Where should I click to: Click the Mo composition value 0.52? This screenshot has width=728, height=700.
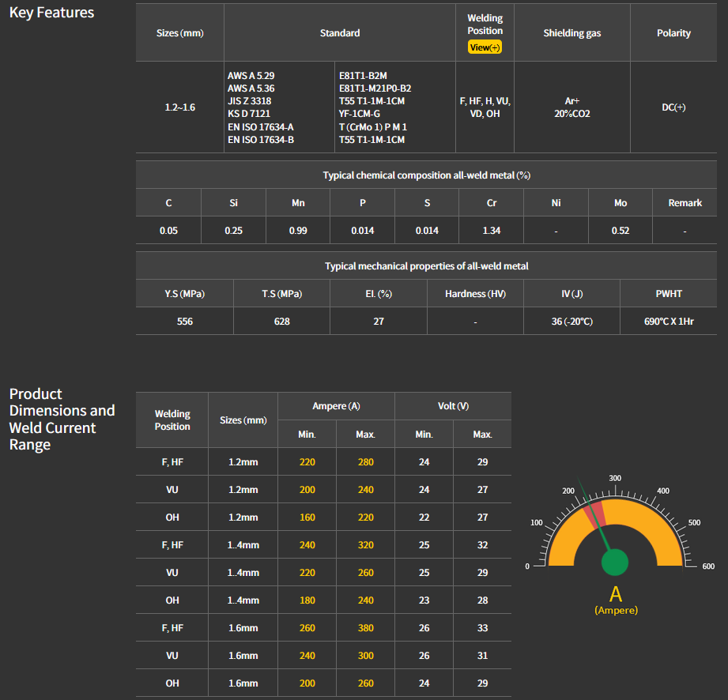coord(620,231)
